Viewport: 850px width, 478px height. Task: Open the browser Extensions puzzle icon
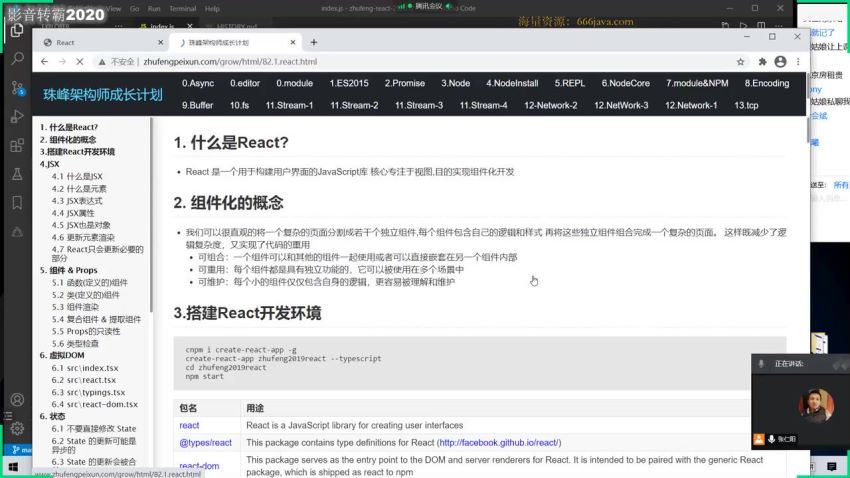[x=762, y=62]
